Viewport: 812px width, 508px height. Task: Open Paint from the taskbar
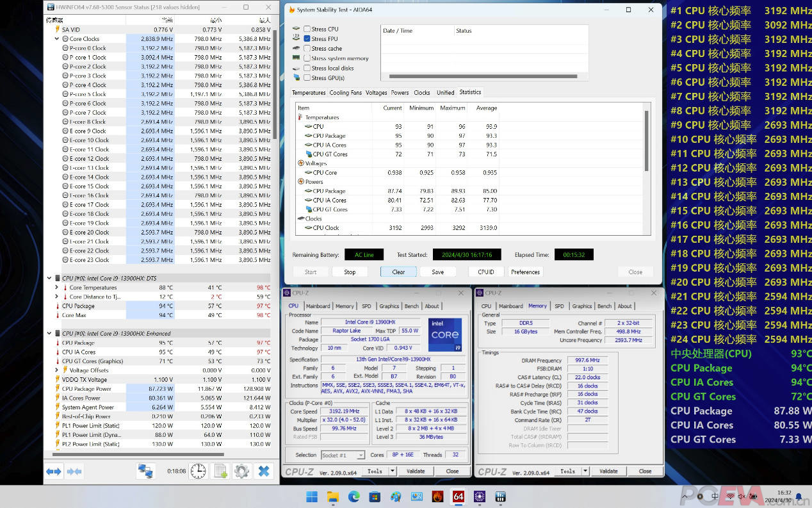[x=396, y=496]
